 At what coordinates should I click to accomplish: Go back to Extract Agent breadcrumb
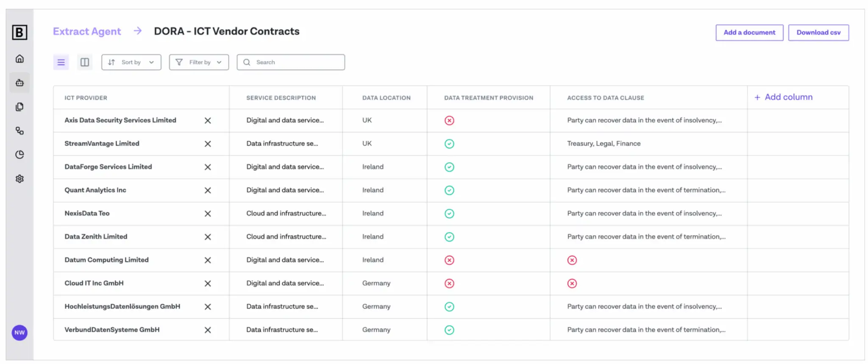(x=87, y=31)
